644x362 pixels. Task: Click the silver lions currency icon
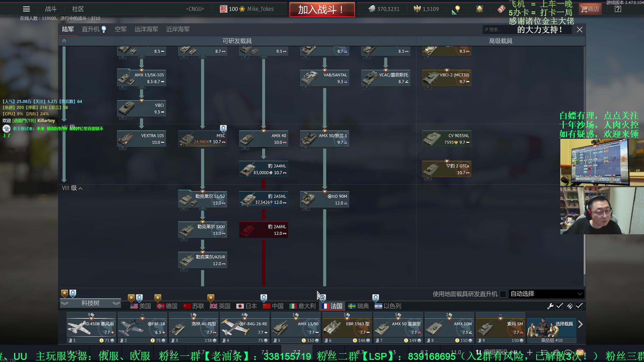(x=372, y=9)
